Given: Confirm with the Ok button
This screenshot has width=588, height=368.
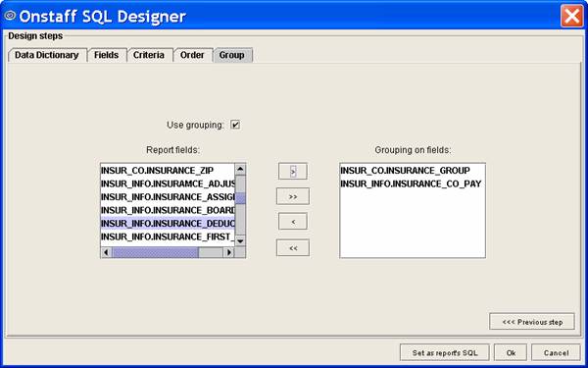Looking at the screenshot, I should pos(511,352).
